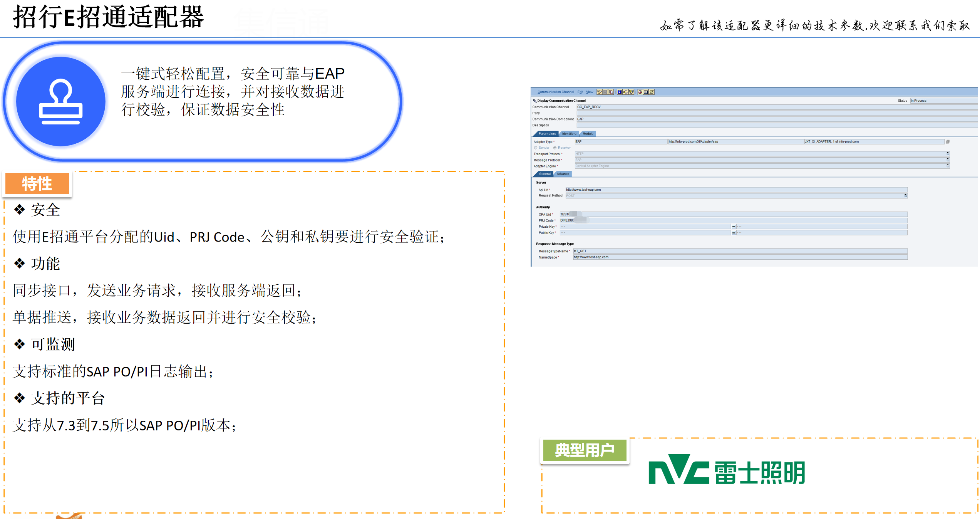This screenshot has width=980, height=519.
Task: Click the OPA Uid field
Action: 734,214
